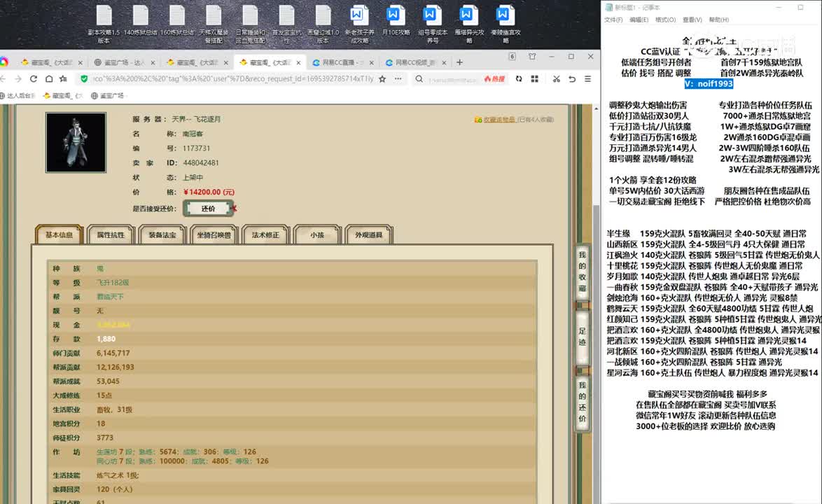Click item number 1173731
The image size is (822, 504).
[x=196, y=148]
